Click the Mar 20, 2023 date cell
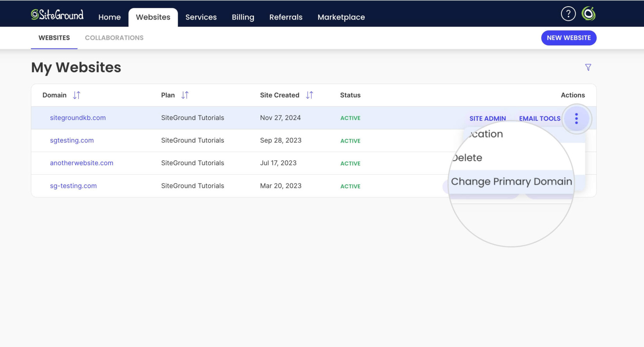This screenshot has height=347, width=644. 281,186
